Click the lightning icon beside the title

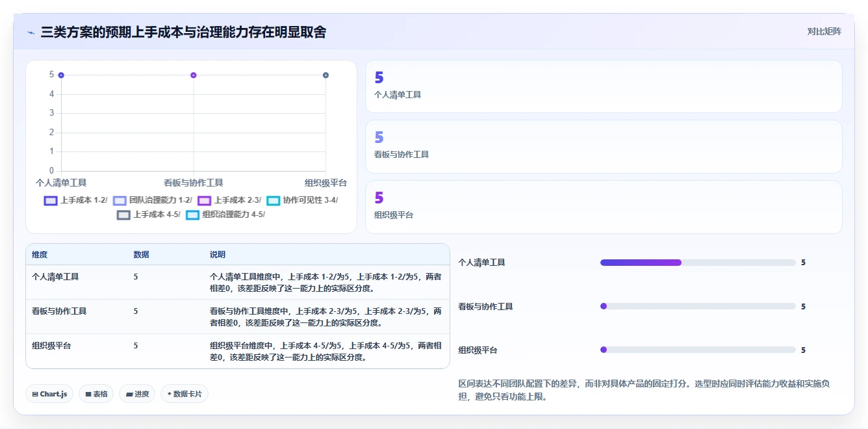point(31,32)
